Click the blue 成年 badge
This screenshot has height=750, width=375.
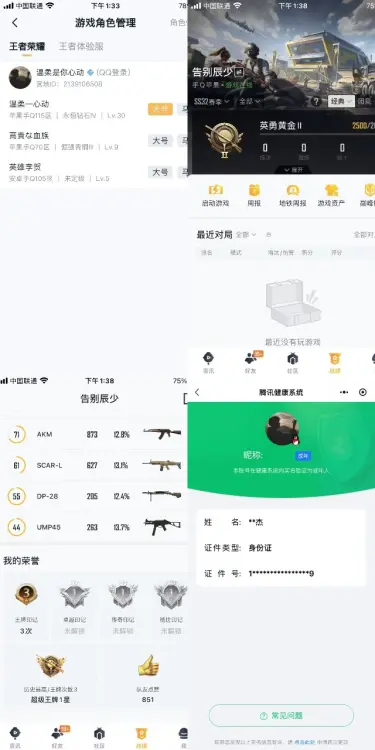click(303, 456)
